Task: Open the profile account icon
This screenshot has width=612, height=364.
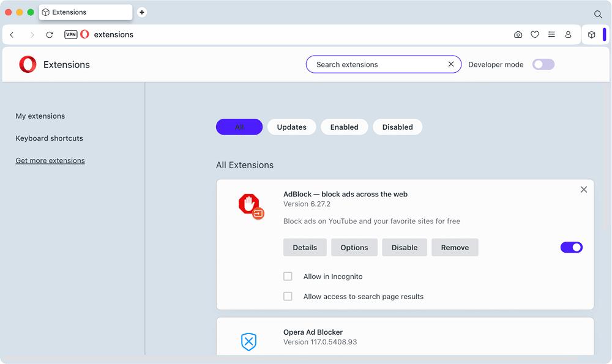Action: [568, 35]
